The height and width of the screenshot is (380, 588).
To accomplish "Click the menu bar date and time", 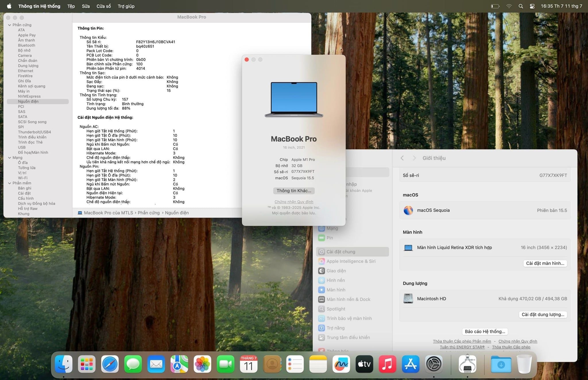I will tap(561, 6).
